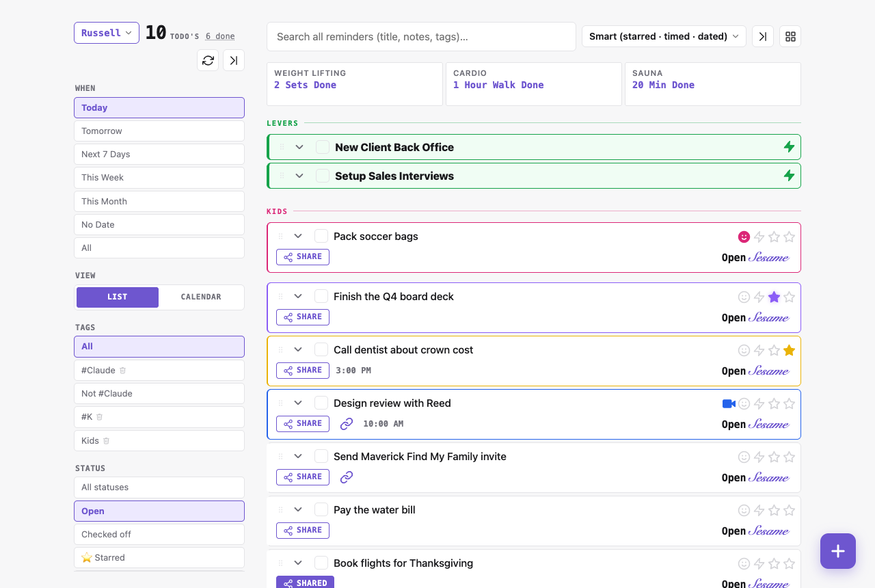The width and height of the screenshot is (875, 588).
Task: Switch to grid layout view icon
Action: click(x=790, y=36)
